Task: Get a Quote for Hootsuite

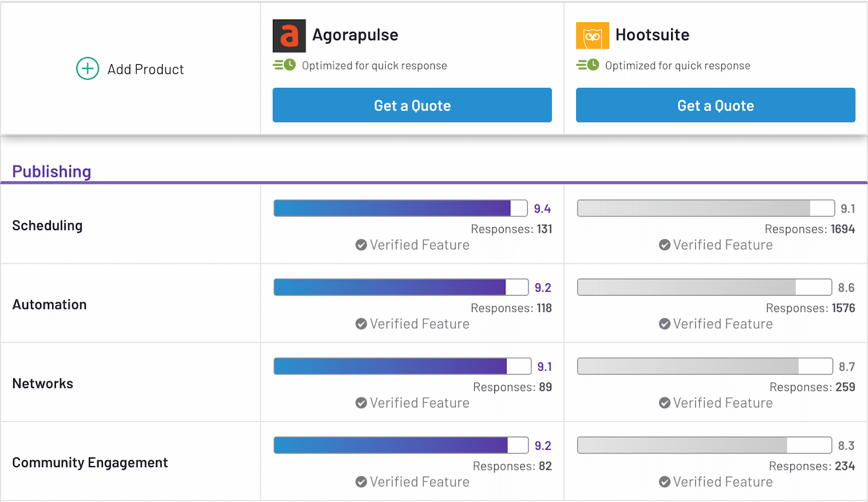Action: pos(716,105)
